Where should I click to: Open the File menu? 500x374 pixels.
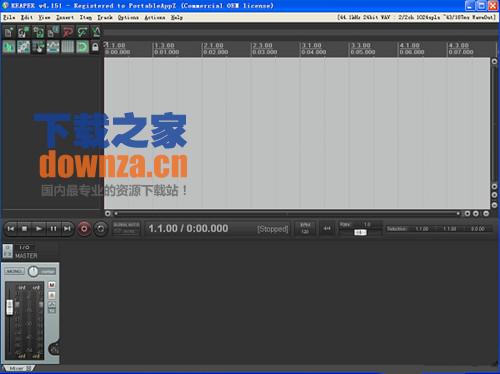tap(9, 17)
